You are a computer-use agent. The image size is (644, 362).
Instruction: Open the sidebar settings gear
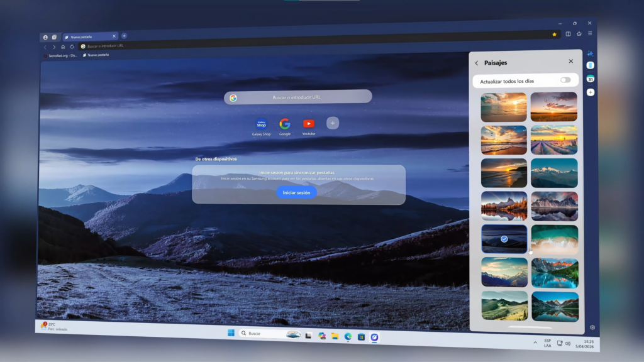592,327
